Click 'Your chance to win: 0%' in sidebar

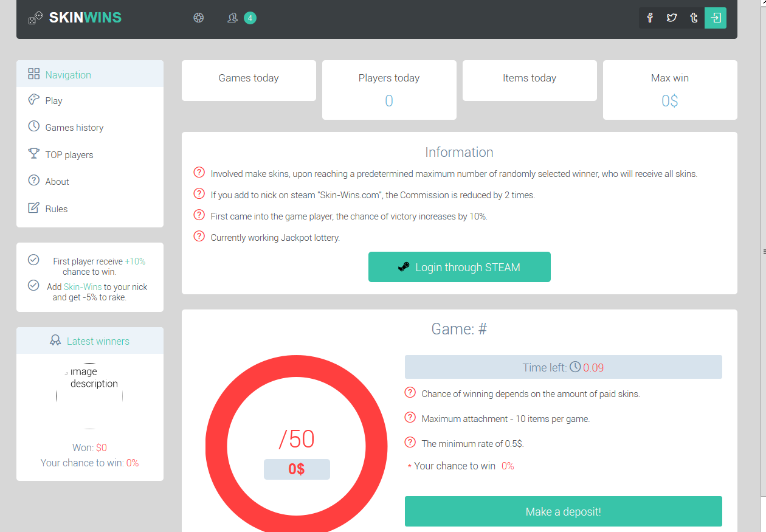point(90,463)
